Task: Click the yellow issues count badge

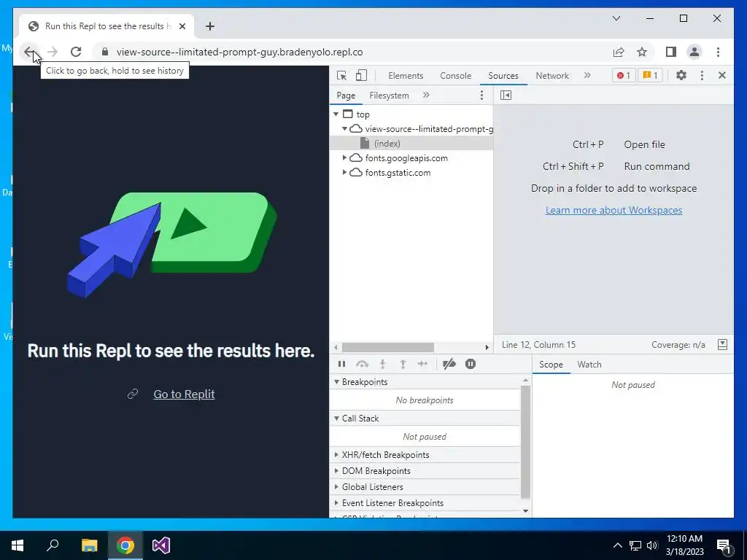Action: (650, 75)
